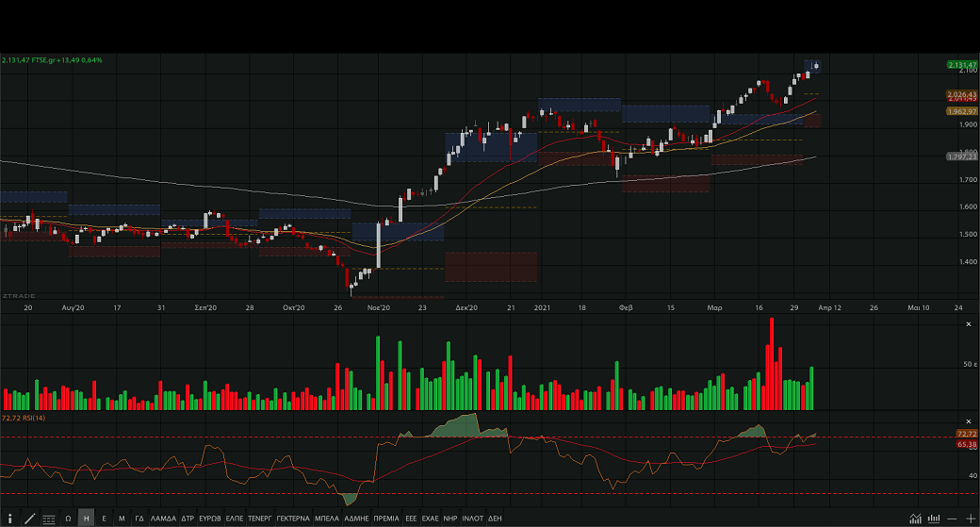Load the ΑΔΜΗΕ symbol chart

click(357, 519)
